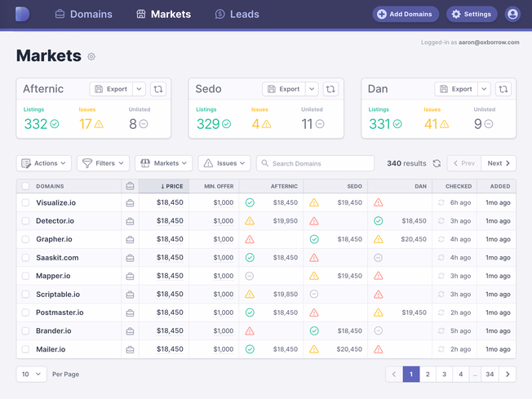Select the Visualize.io row checkbox
Image resolution: width=532 pixels, height=399 pixels.
(25, 202)
